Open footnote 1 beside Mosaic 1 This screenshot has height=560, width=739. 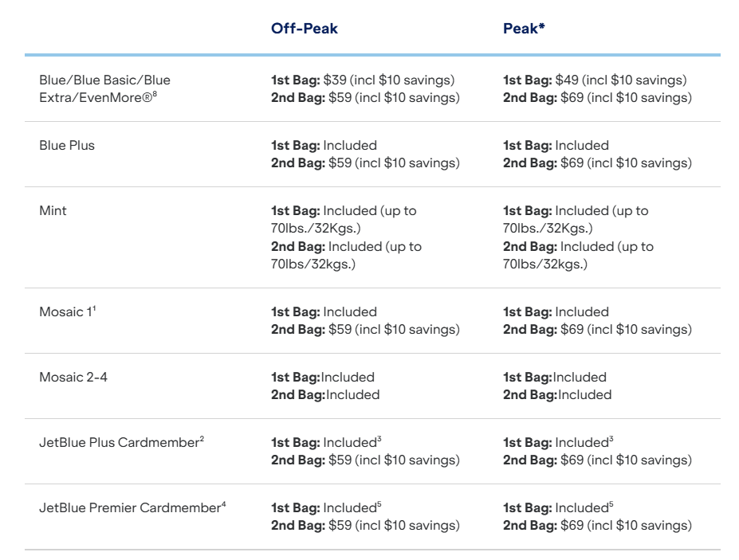pyautogui.click(x=94, y=309)
